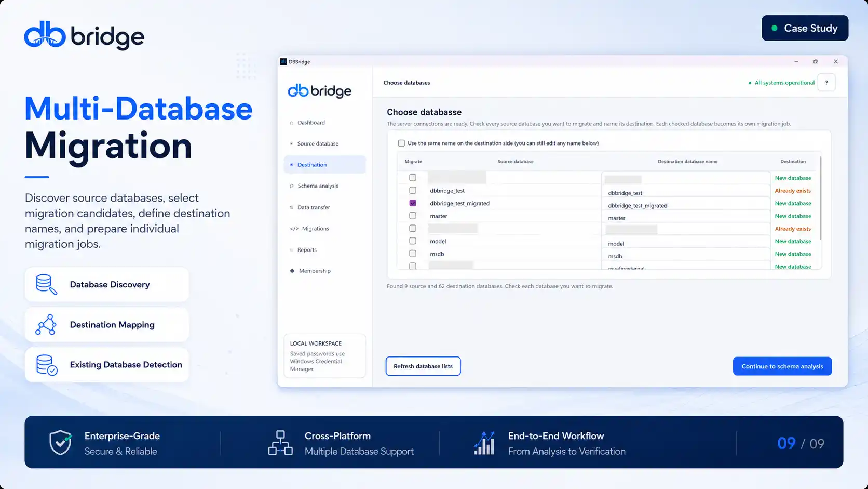Image resolution: width=868 pixels, height=489 pixels.
Task: Maximize the DBBridge window
Action: (815, 61)
